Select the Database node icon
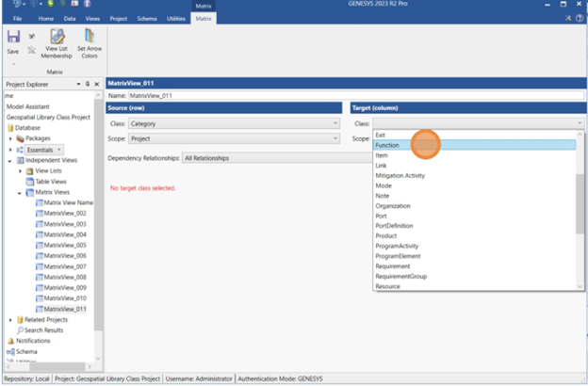 10,127
